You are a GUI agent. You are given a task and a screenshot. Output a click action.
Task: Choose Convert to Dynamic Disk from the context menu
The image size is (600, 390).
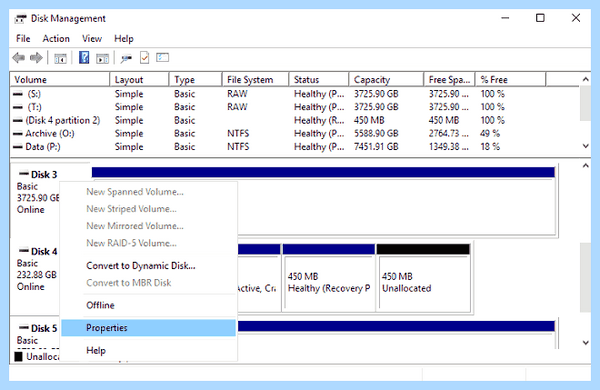click(148, 266)
